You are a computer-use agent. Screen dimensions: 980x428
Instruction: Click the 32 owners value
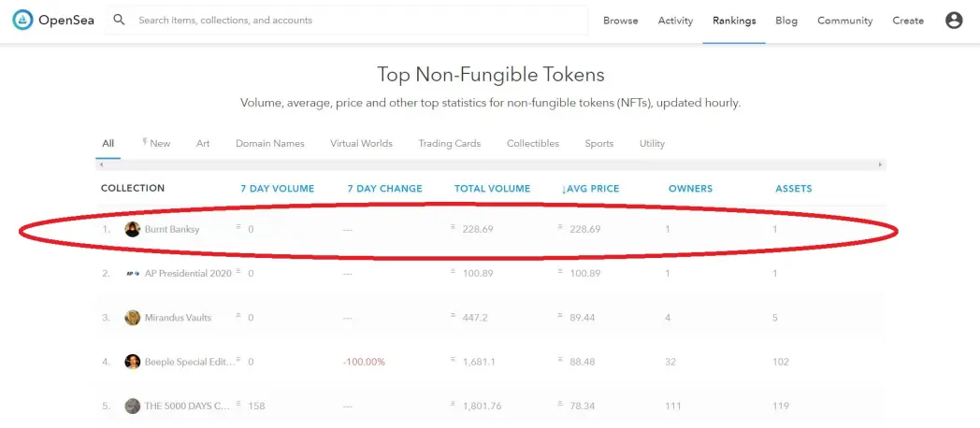[x=670, y=362]
